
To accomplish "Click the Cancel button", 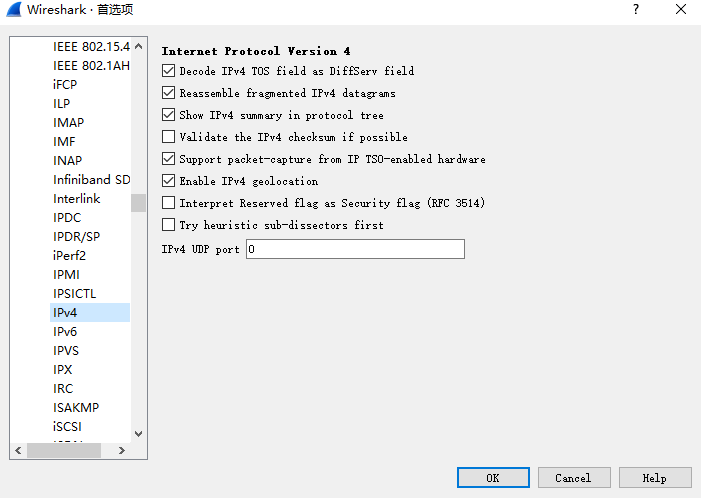I will (574, 478).
